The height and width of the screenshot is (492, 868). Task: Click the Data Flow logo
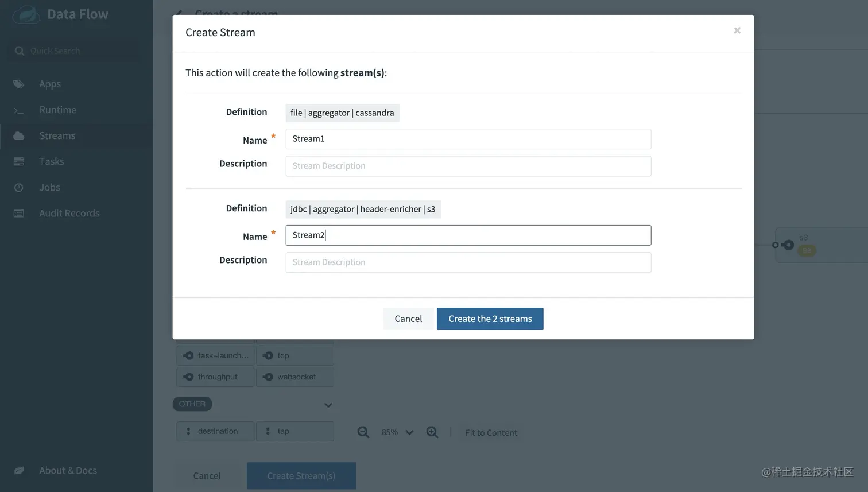[x=27, y=14]
